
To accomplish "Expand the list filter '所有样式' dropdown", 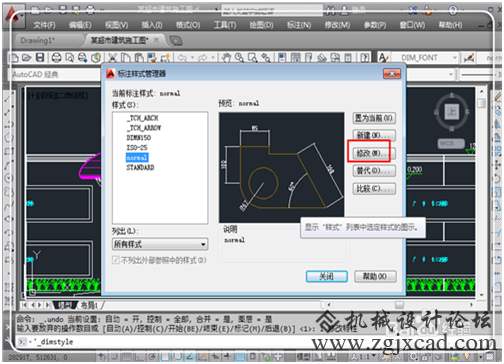I will [160, 244].
